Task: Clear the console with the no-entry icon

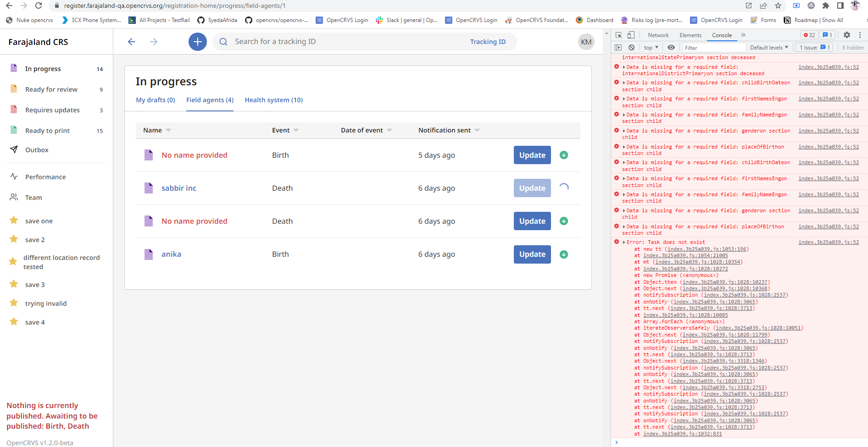Action: (x=632, y=47)
